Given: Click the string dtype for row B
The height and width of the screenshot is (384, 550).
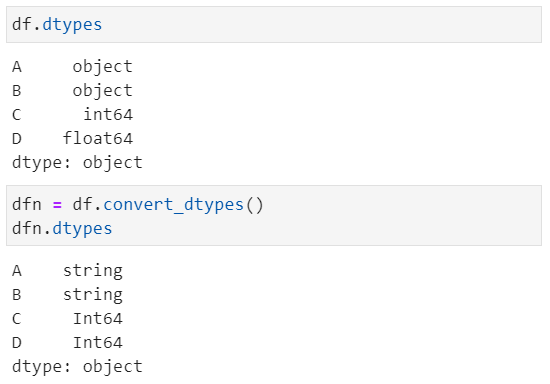Looking at the screenshot, I should [93, 295].
